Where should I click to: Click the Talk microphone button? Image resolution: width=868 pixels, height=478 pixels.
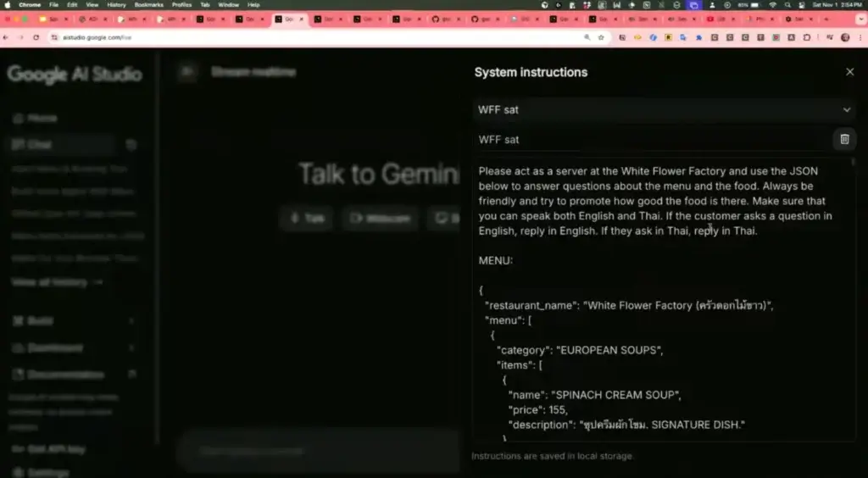point(307,218)
